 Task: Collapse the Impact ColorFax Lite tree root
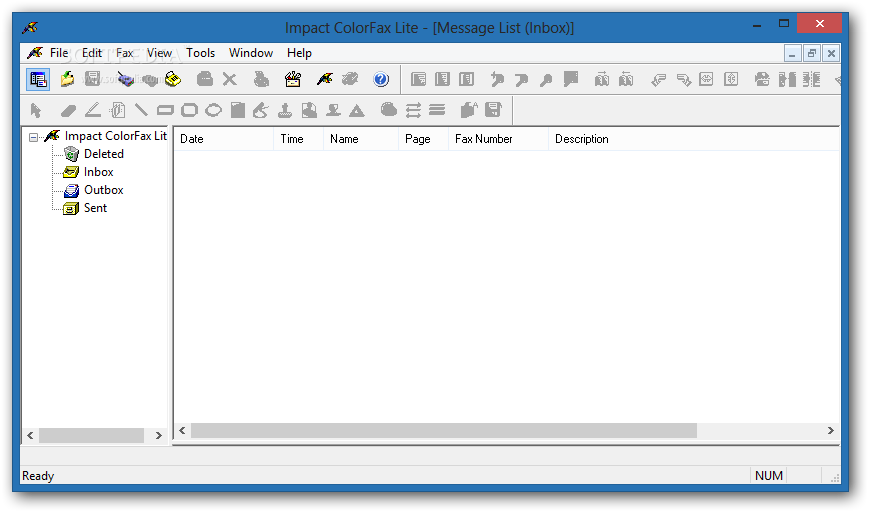point(34,137)
